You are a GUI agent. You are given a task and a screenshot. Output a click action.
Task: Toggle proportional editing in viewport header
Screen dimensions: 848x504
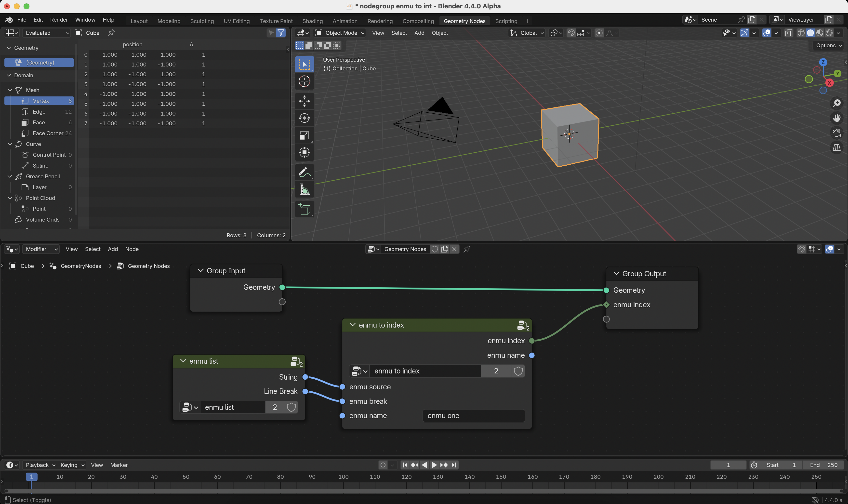[x=599, y=33]
